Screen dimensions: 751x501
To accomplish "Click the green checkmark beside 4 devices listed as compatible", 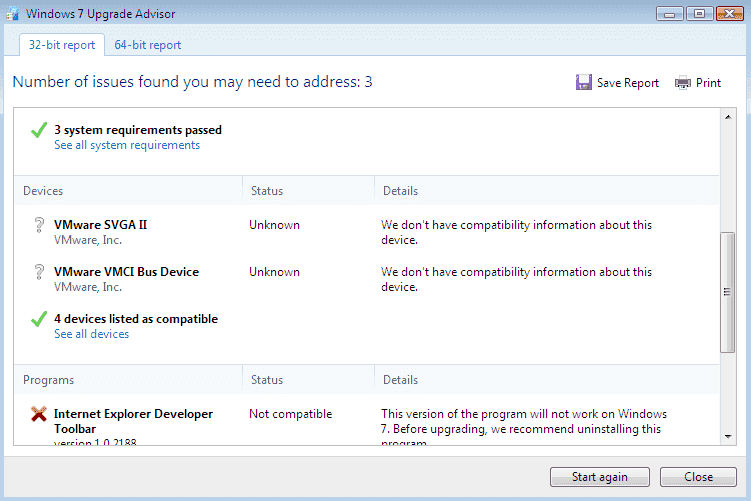I will 39,319.
